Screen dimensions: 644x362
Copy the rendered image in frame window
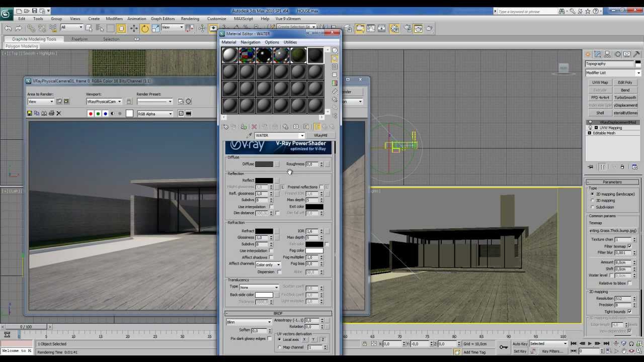pyautogui.click(x=37, y=114)
